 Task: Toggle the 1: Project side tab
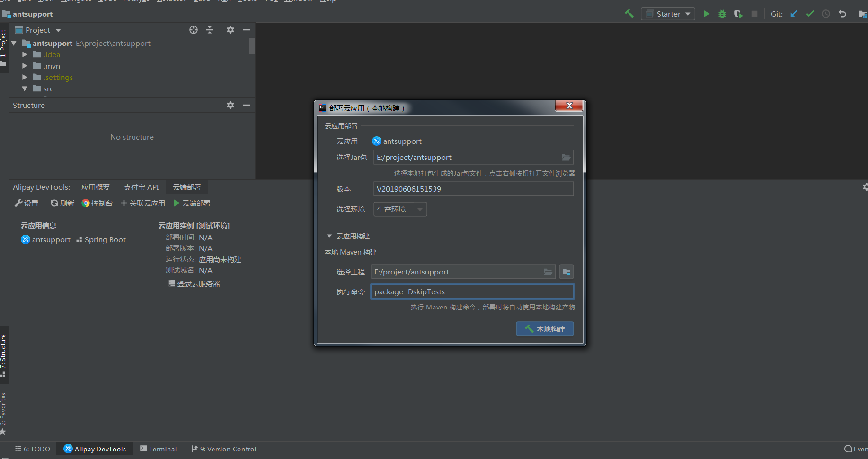(3, 47)
